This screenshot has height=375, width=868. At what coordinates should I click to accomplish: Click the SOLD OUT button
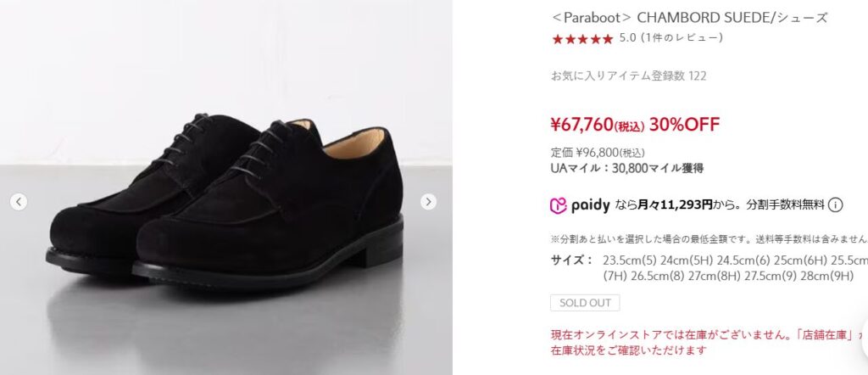coord(585,303)
